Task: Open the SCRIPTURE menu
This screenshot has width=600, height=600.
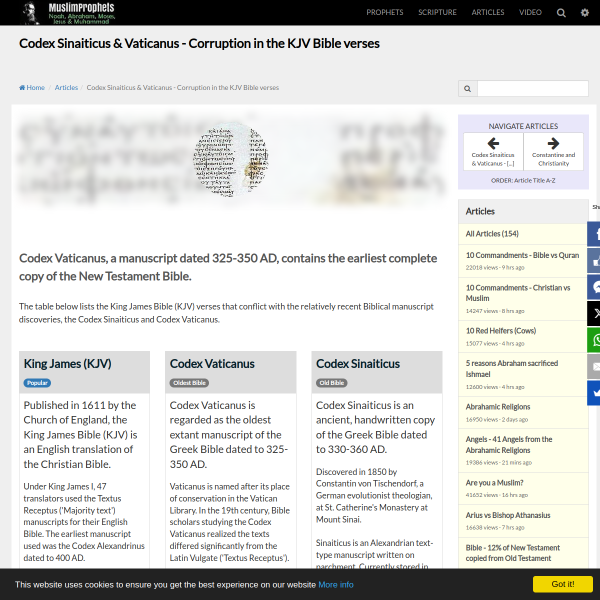Action: coord(437,12)
